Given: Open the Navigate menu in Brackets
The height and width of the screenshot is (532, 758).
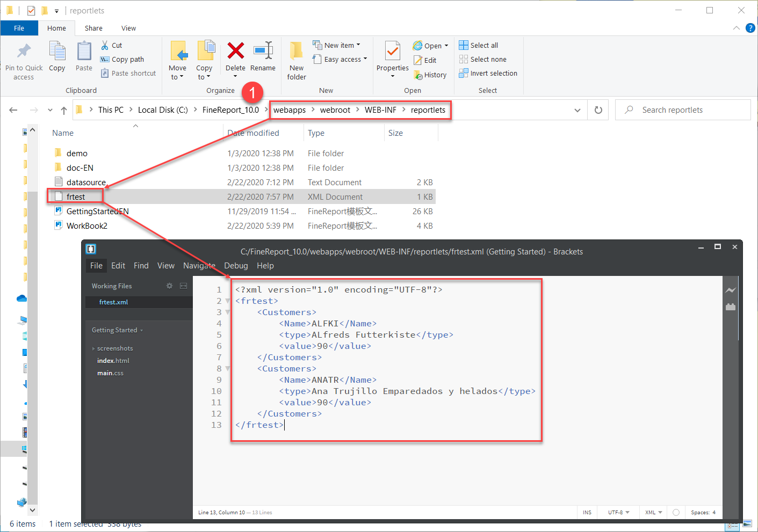Looking at the screenshot, I should pos(199,265).
